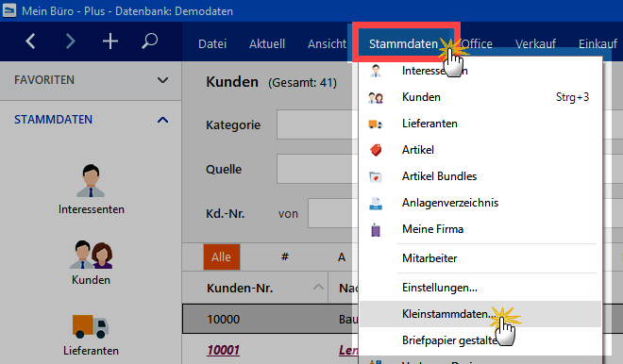Open the Aktuell menu
Screen dimensions: 623x364
pos(267,43)
